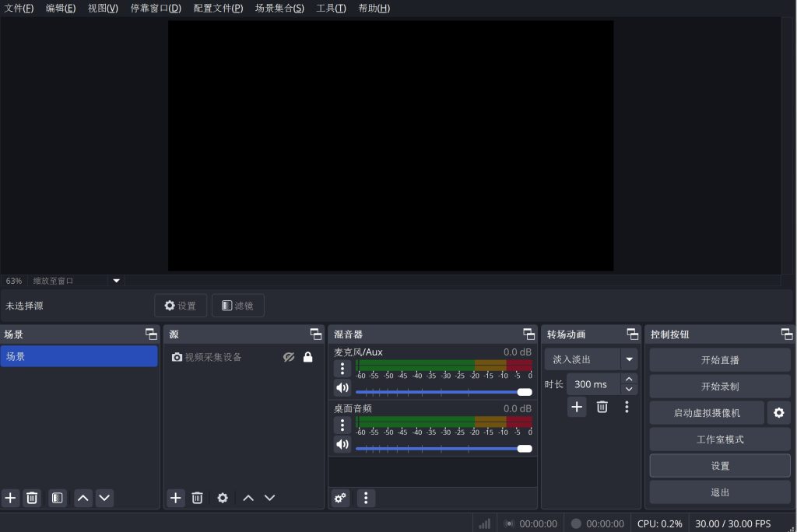
Task: Toggle visibility of 视频采集设备 source
Action: (289, 357)
